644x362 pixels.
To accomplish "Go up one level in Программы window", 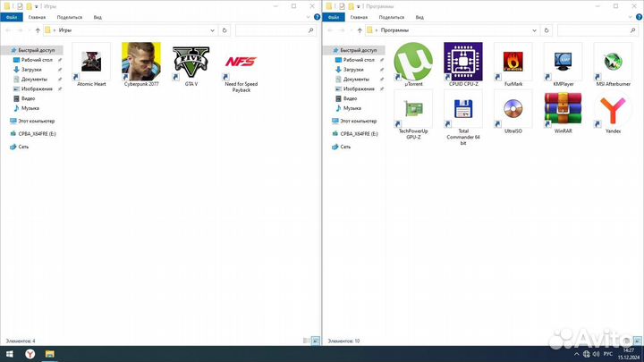I will (x=360, y=30).
